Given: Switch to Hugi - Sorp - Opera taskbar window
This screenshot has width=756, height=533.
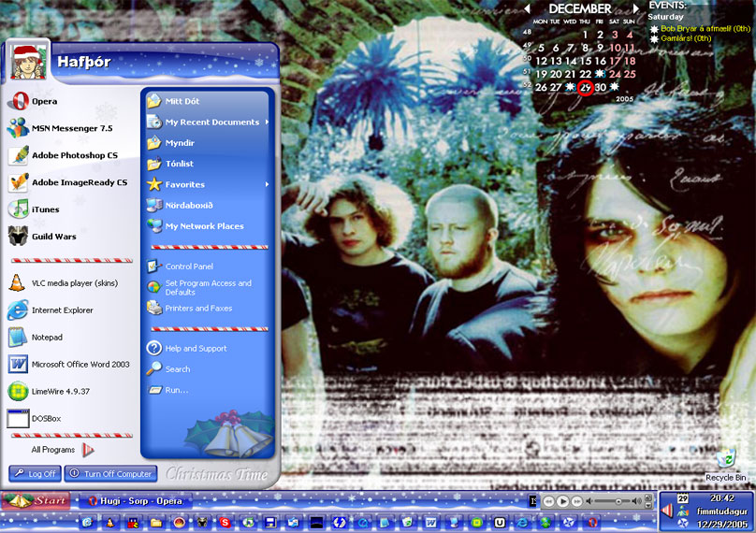Looking at the screenshot, I should (136, 501).
